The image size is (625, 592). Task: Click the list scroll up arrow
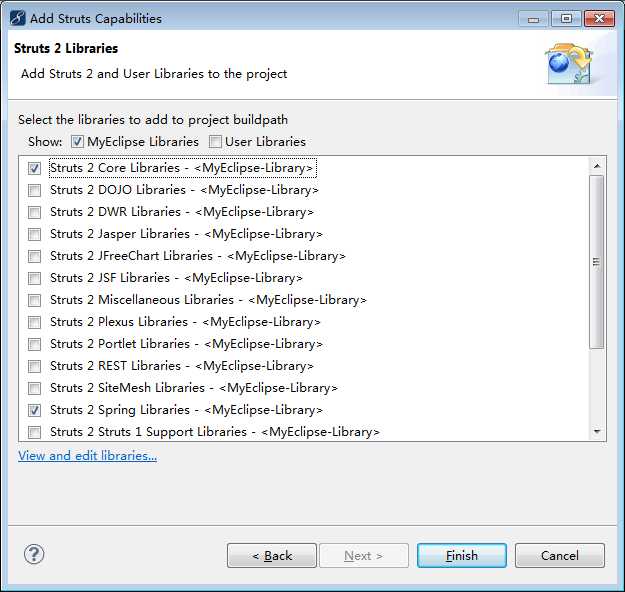coord(597,165)
